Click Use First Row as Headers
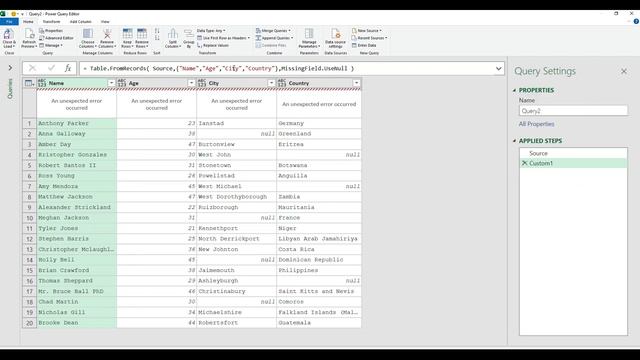 click(223, 38)
